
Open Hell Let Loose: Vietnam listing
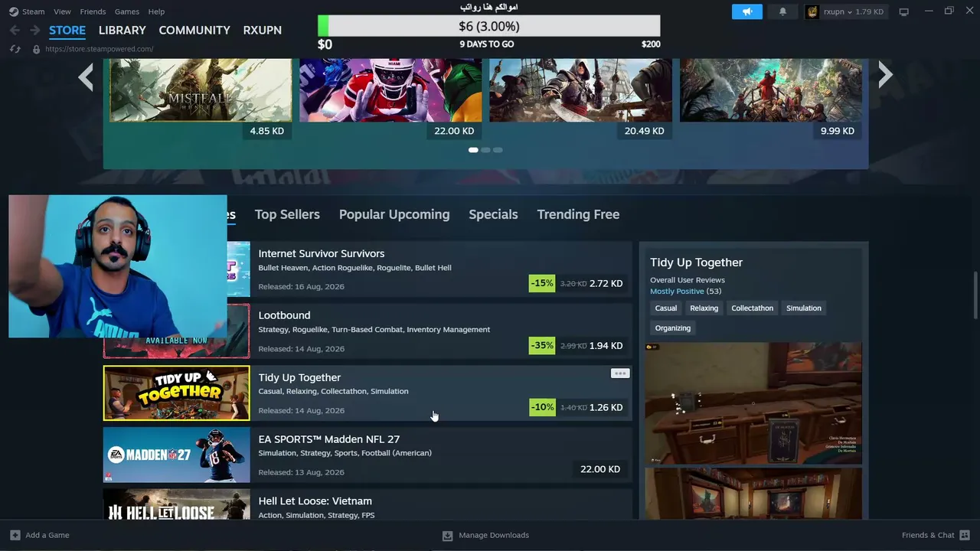367,505
